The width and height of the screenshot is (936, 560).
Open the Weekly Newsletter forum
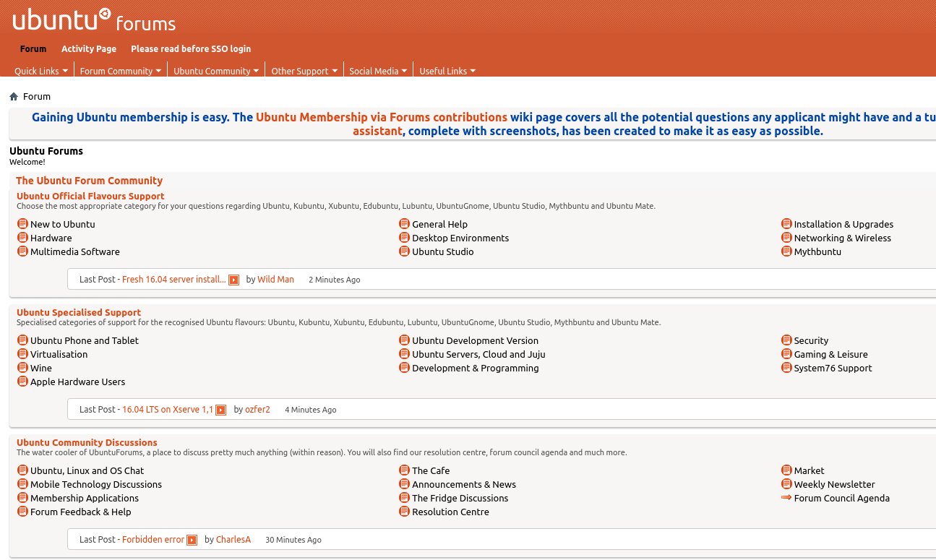(x=835, y=484)
